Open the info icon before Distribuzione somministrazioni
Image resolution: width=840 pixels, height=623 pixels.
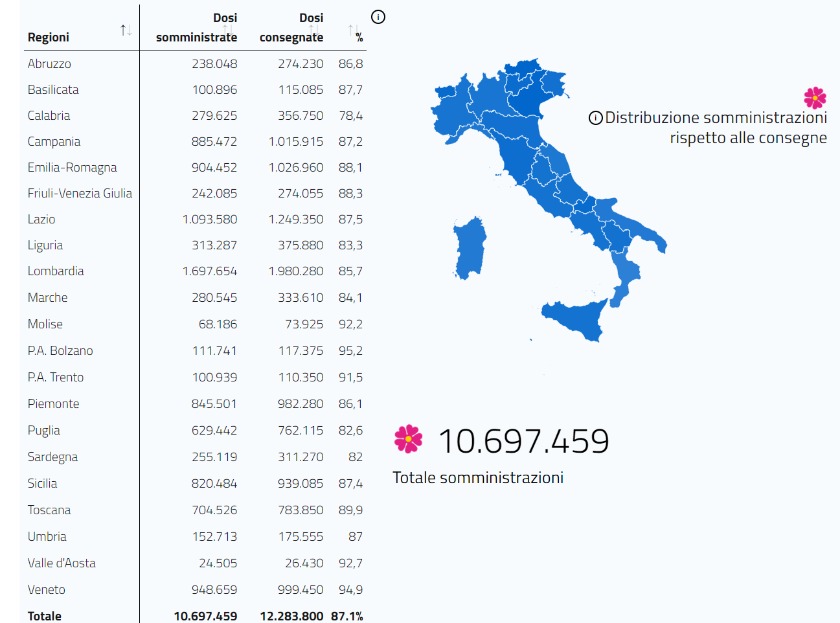click(x=595, y=118)
